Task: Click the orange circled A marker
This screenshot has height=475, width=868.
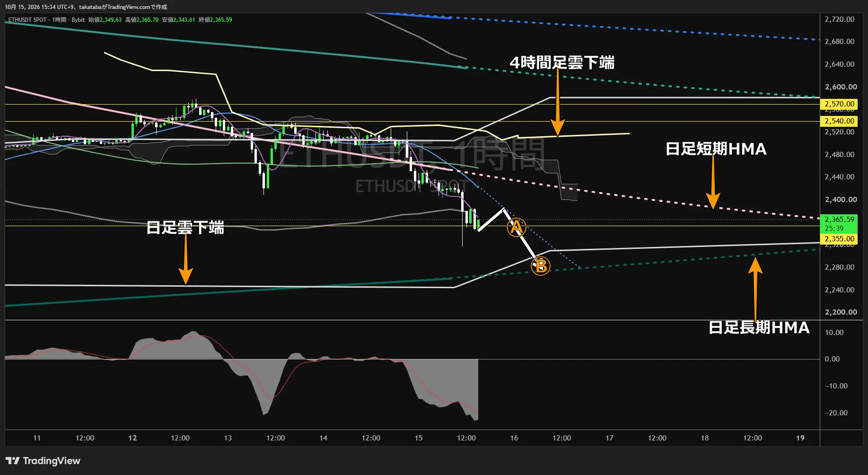Action: coord(516,228)
